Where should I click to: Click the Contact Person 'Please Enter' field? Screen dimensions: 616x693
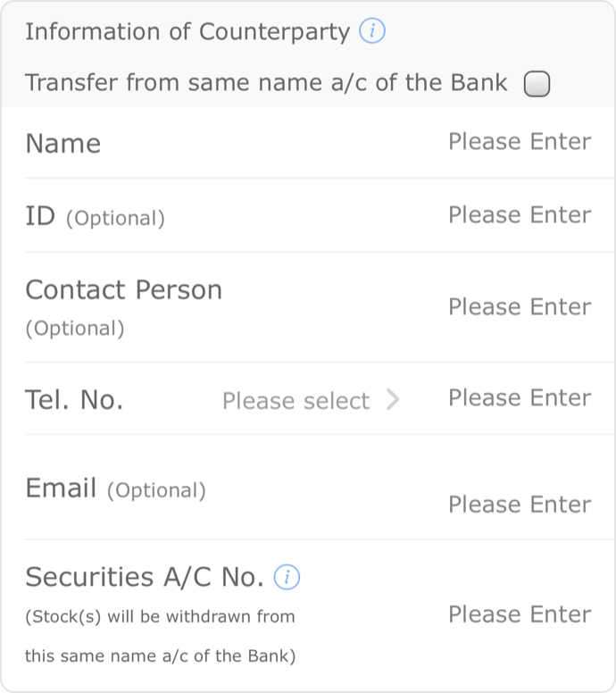[520, 306]
